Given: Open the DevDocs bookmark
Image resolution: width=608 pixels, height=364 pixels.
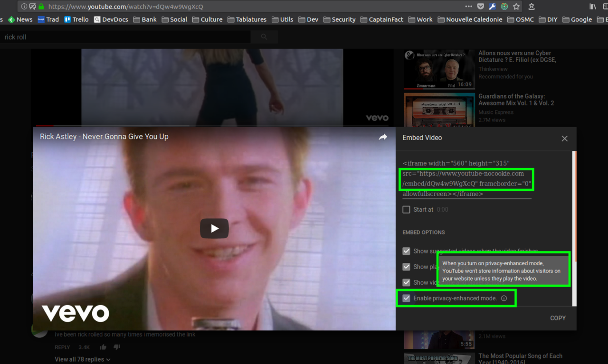Looking at the screenshot, I should tap(111, 19).
